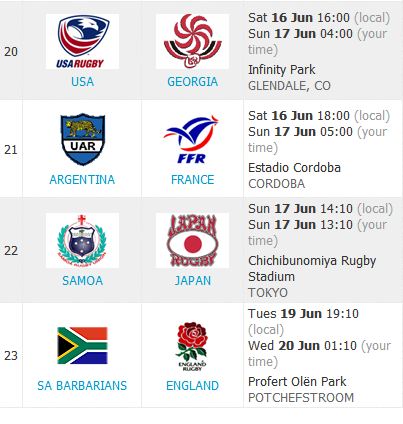The width and height of the screenshot is (403, 424).
Task: Go to the FRANCE team page
Action: [x=192, y=180]
